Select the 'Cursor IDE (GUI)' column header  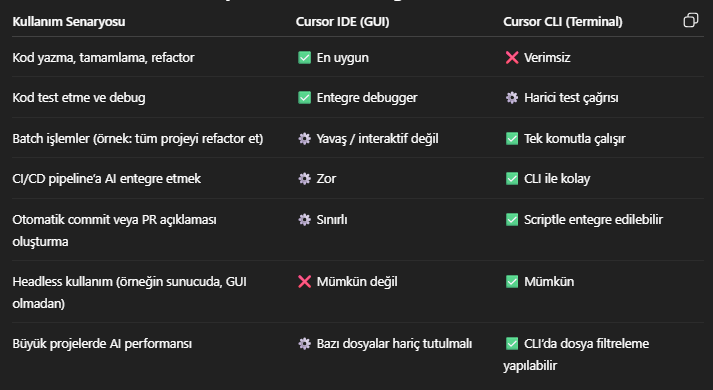pyautogui.click(x=342, y=21)
